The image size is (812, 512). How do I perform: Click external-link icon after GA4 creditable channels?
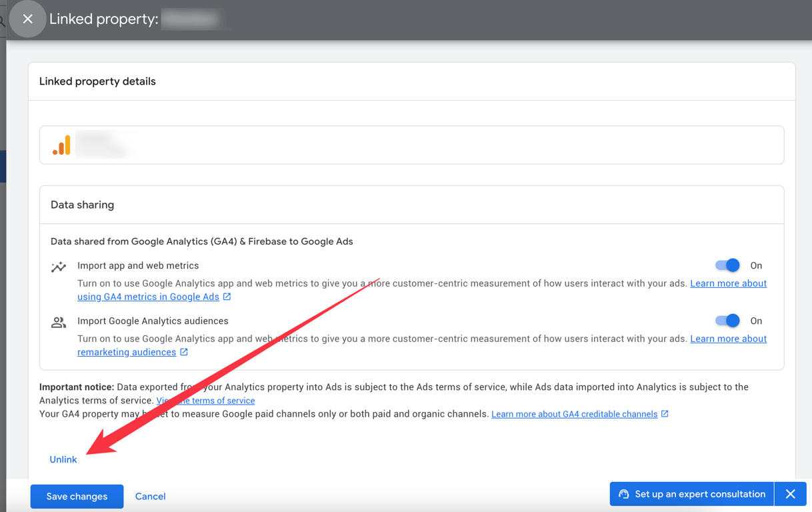coord(665,414)
